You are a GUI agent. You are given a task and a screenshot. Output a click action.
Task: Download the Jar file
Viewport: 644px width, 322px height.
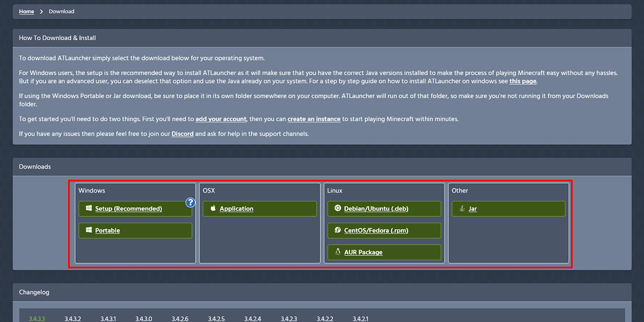[x=509, y=209]
